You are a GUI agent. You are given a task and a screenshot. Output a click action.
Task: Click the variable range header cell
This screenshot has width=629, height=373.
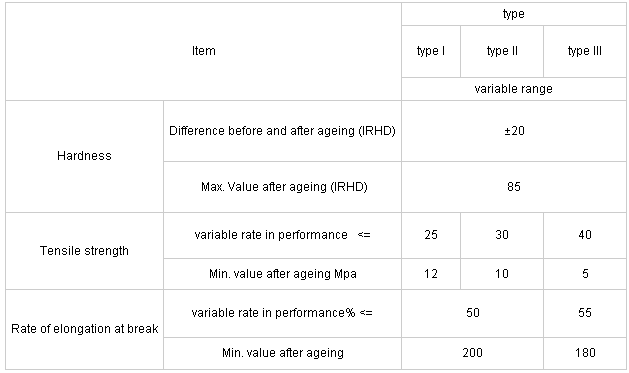click(513, 89)
